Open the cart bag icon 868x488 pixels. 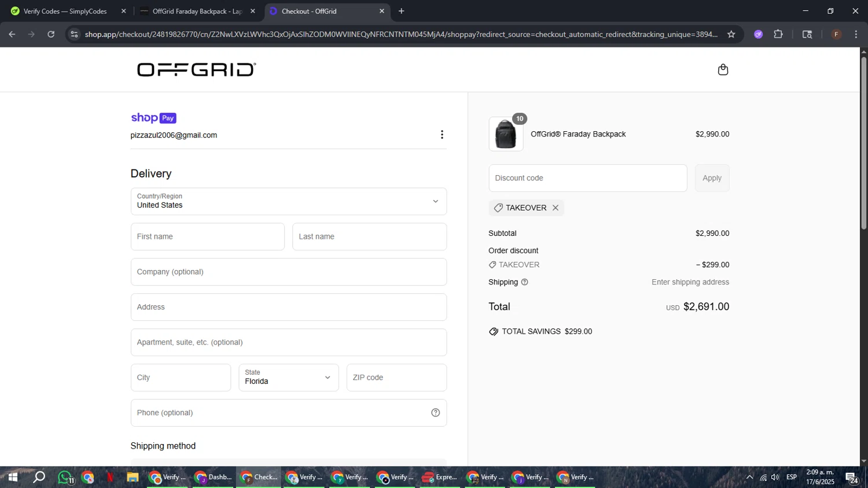tap(723, 70)
